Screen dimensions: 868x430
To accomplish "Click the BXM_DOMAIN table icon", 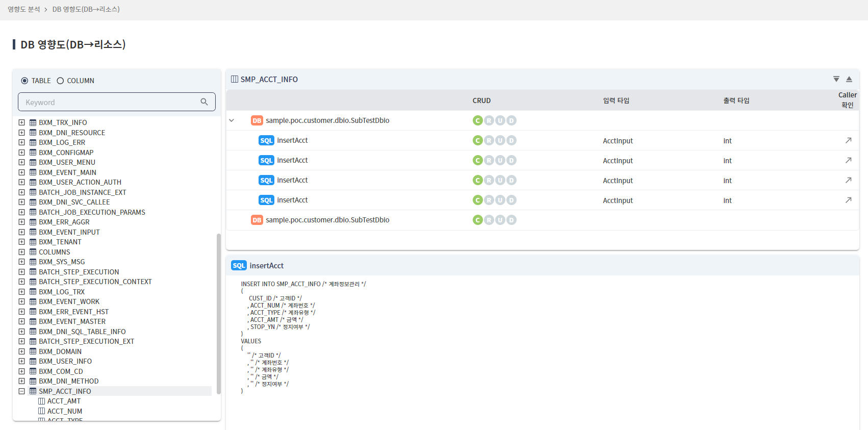I will pos(33,351).
